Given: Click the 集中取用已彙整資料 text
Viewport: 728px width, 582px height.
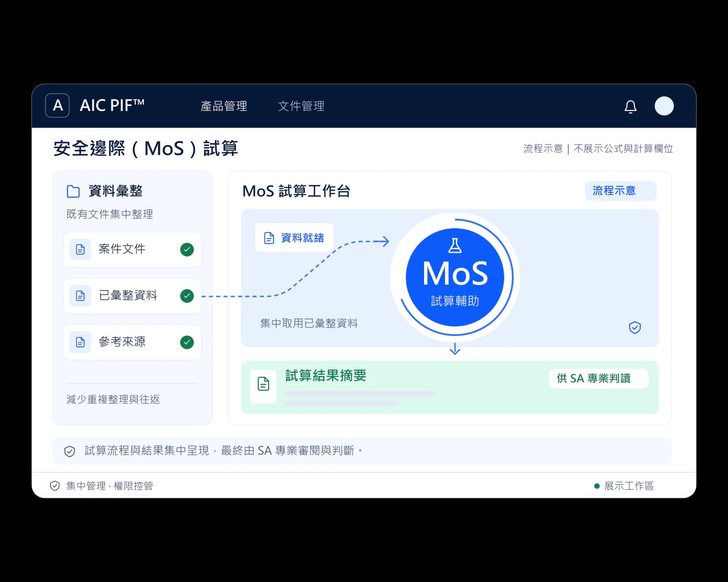Looking at the screenshot, I should click(x=309, y=323).
